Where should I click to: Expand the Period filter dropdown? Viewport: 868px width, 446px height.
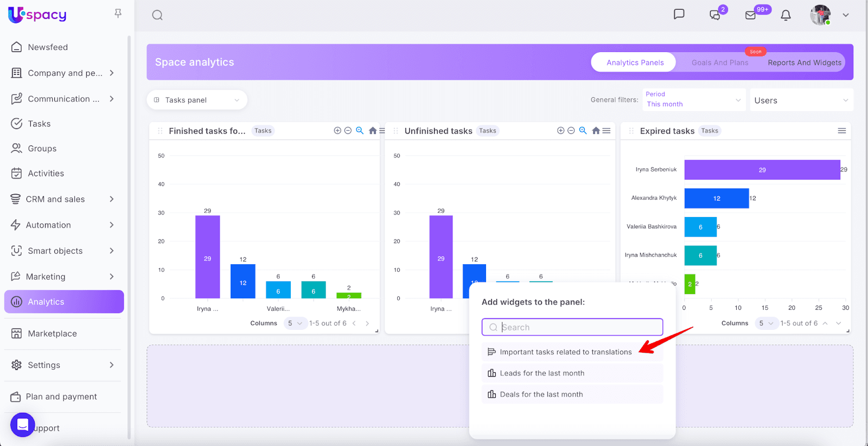(x=693, y=100)
